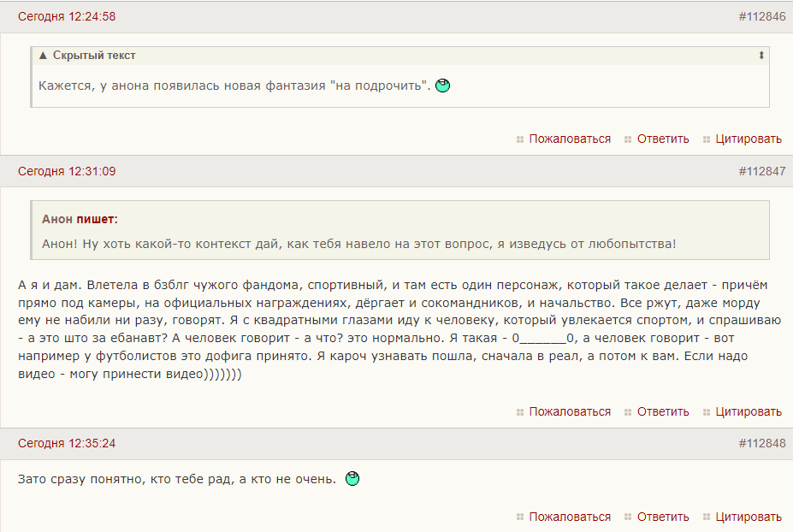Click the "Анон пишет:" quote header
This screenshot has width=793, height=532.
80,220
